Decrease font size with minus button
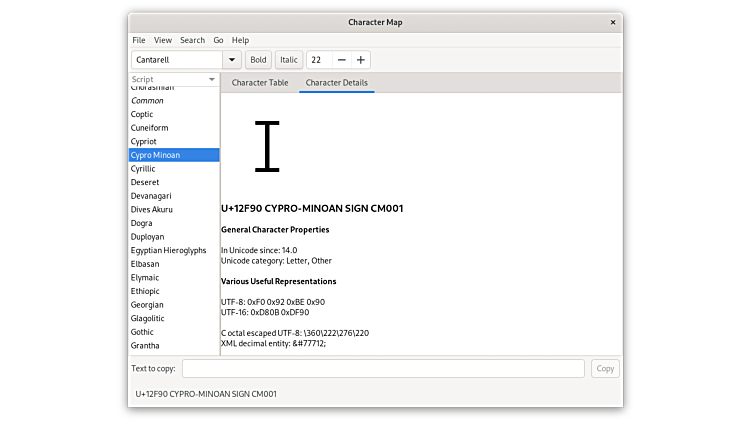The height and width of the screenshot is (423, 752). (x=342, y=60)
